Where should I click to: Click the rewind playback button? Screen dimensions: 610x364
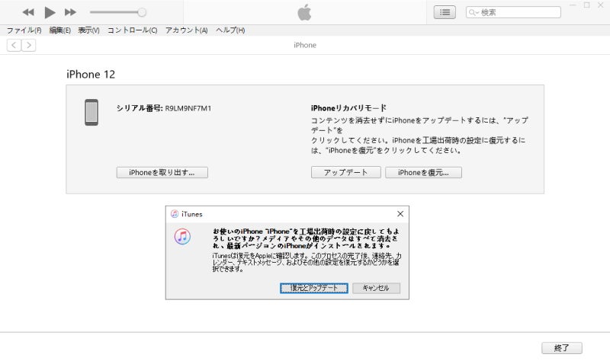tap(28, 12)
